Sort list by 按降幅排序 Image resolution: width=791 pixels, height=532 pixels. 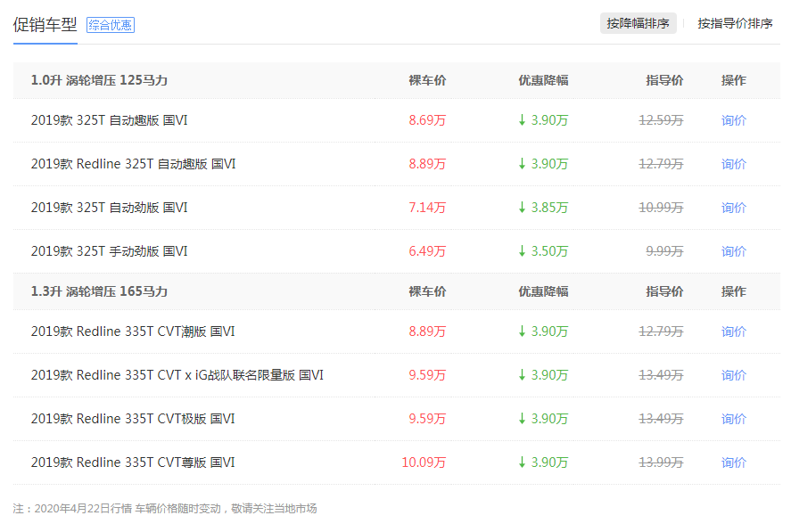click(x=639, y=23)
